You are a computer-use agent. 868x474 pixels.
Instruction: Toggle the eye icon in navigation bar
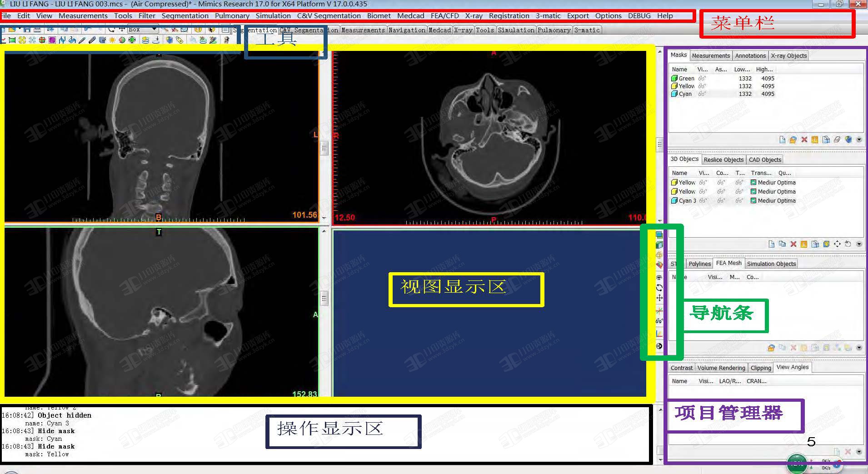[x=659, y=277]
